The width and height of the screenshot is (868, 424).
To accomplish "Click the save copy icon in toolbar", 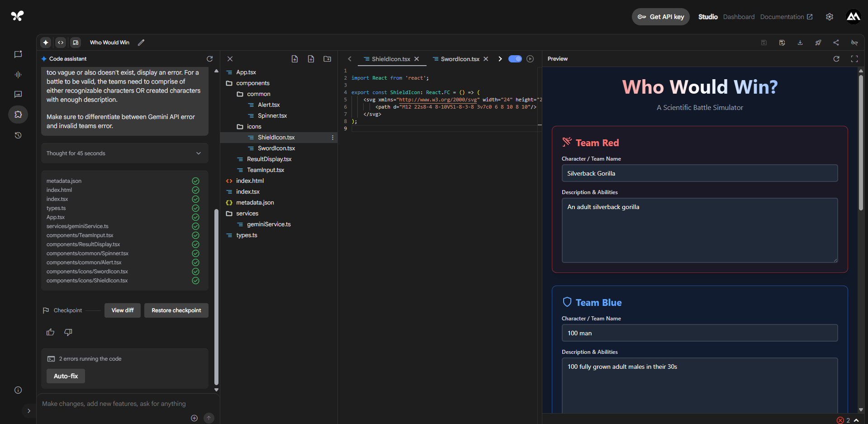I will (x=782, y=43).
